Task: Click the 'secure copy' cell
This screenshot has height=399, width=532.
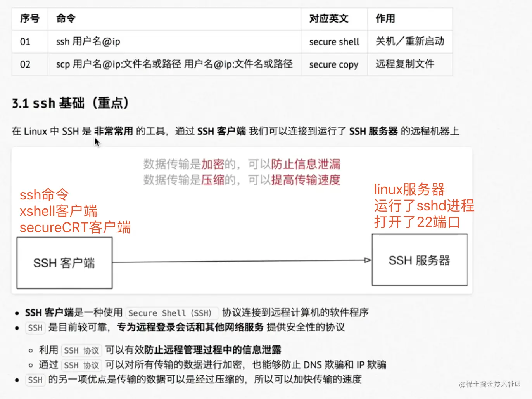Action: (x=334, y=64)
